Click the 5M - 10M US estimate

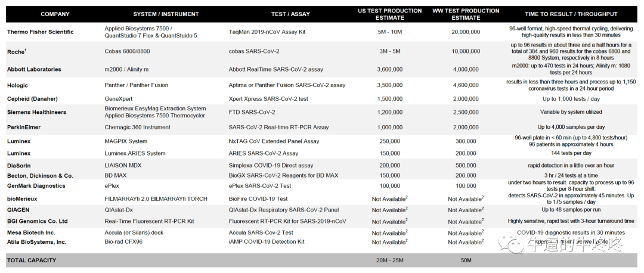389,32
